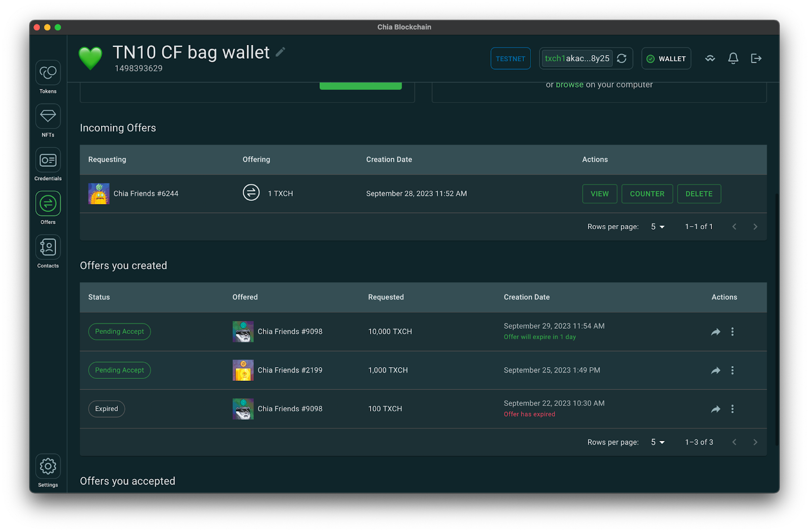Click Chia Friends #6244 thumbnail

pyautogui.click(x=99, y=194)
